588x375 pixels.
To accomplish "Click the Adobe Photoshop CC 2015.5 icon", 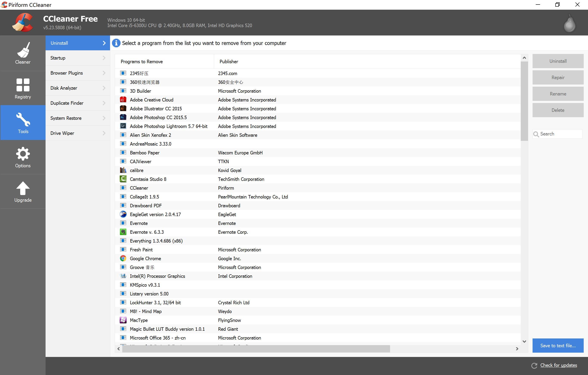I will [x=123, y=117].
